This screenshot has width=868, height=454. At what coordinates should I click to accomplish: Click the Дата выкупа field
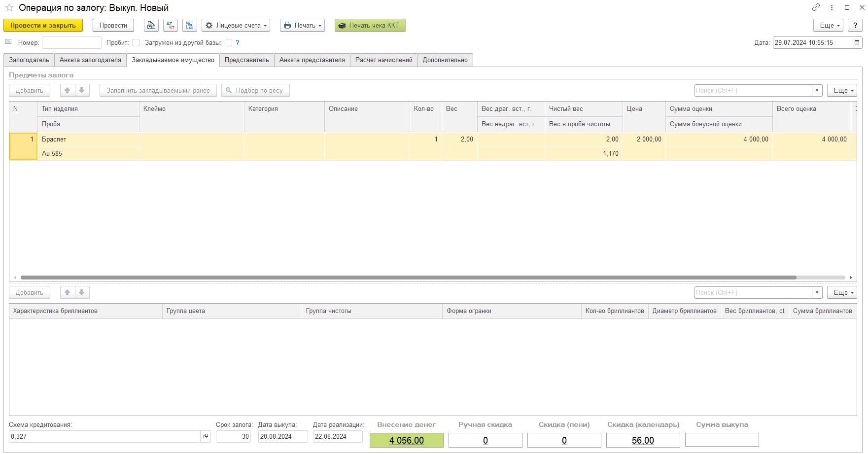click(283, 436)
